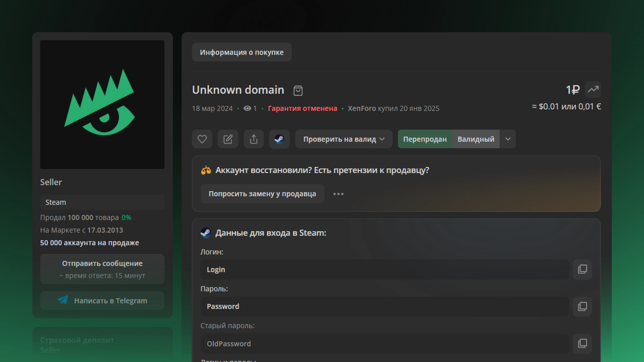
Task: Click the share upload icon
Action: [x=254, y=139]
